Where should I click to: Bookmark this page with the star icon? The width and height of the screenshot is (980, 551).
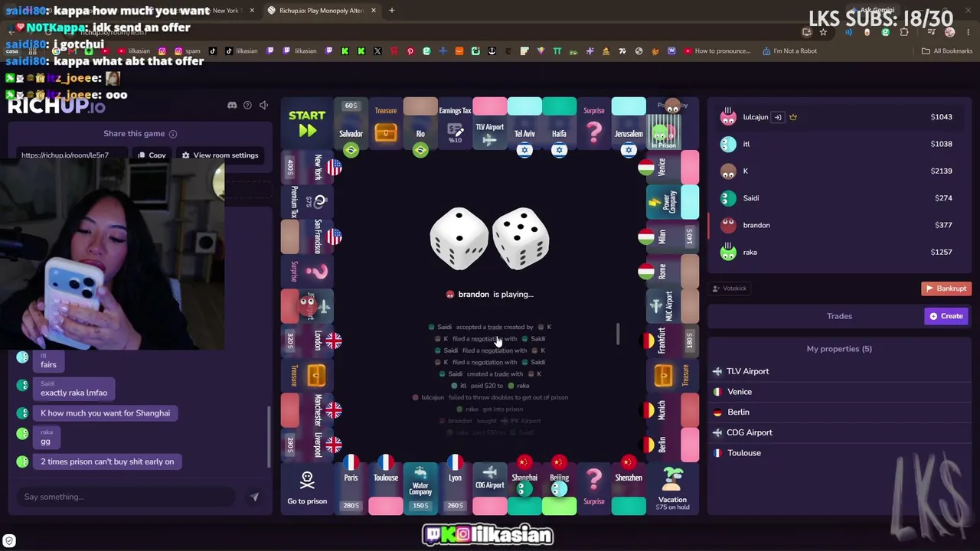(x=823, y=32)
